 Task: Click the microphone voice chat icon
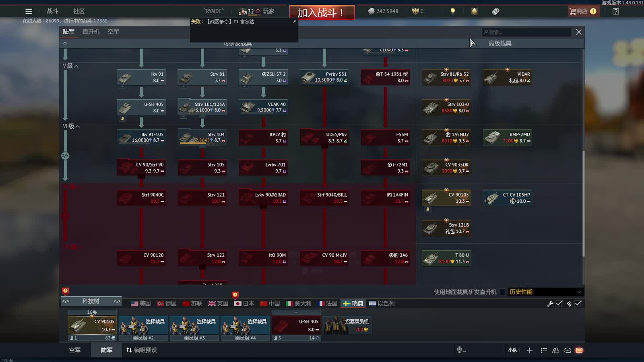(x=460, y=350)
